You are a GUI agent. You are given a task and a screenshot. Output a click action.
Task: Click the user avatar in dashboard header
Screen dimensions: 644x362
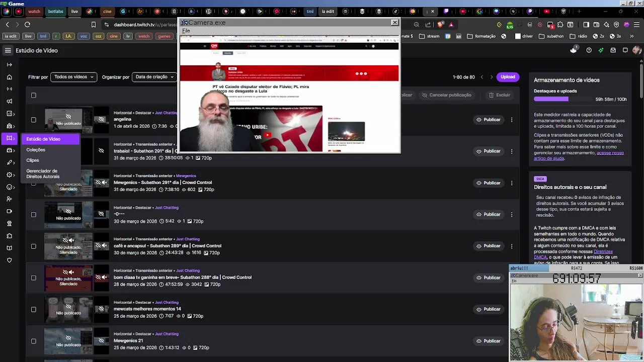[x=637, y=50]
